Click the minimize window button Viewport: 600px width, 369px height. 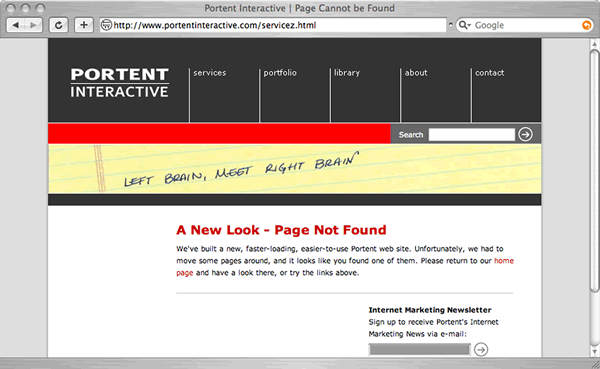coord(25,8)
